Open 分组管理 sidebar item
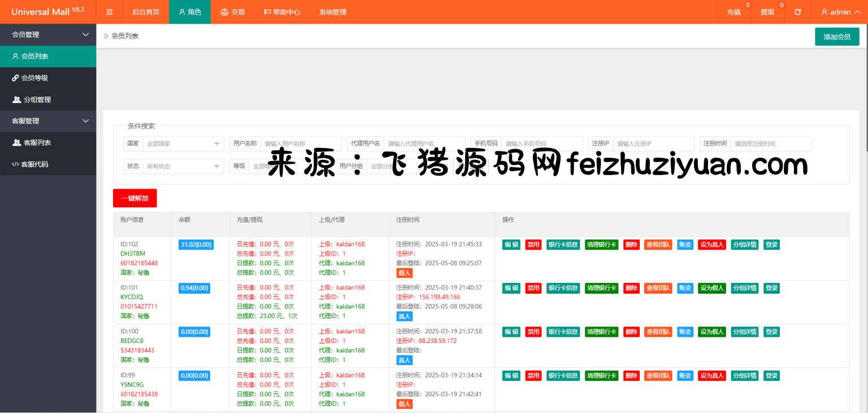 (37, 99)
